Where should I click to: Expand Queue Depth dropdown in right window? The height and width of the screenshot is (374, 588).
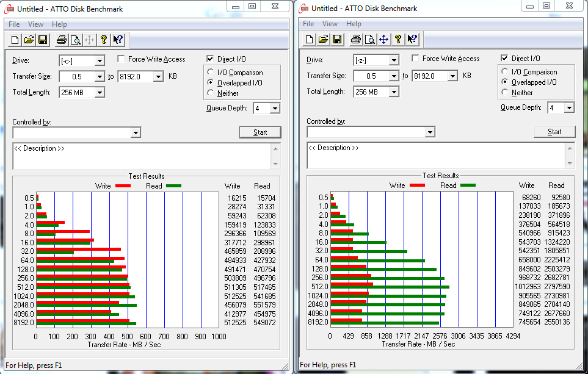tap(569, 108)
